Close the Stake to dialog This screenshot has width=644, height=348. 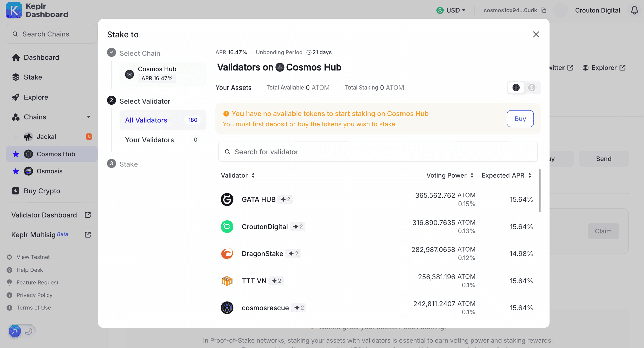[536, 35]
